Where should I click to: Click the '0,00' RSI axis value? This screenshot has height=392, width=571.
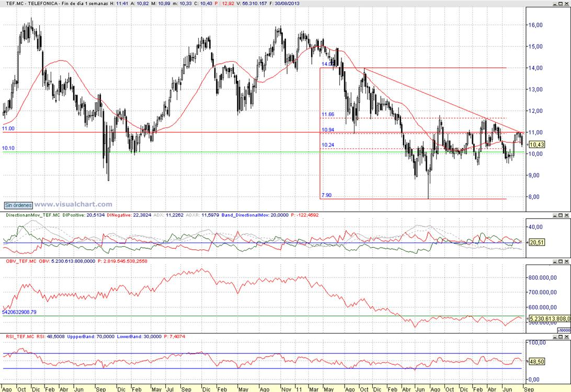[534, 379]
